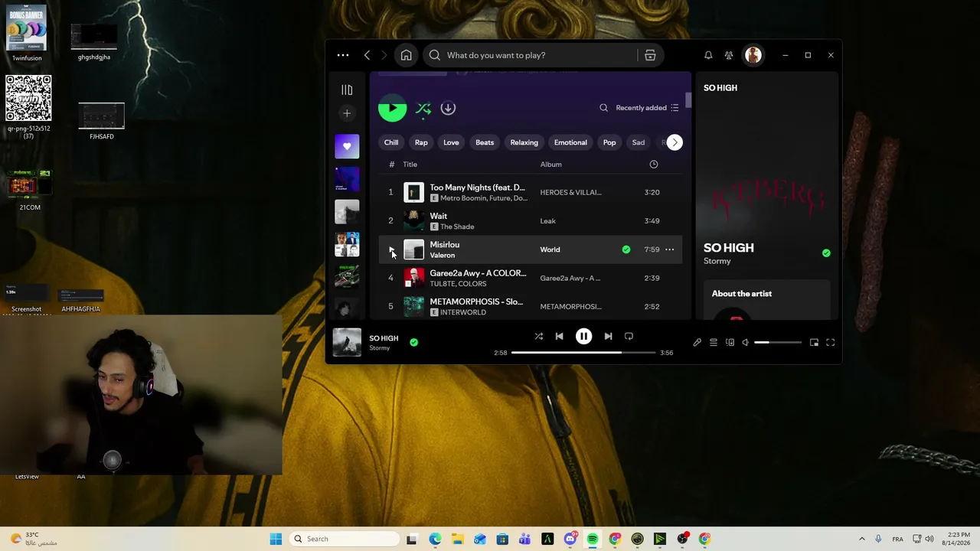The height and width of the screenshot is (551, 980).
Task: Open HEROES & VILLAINS album link
Action: pos(570,192)
